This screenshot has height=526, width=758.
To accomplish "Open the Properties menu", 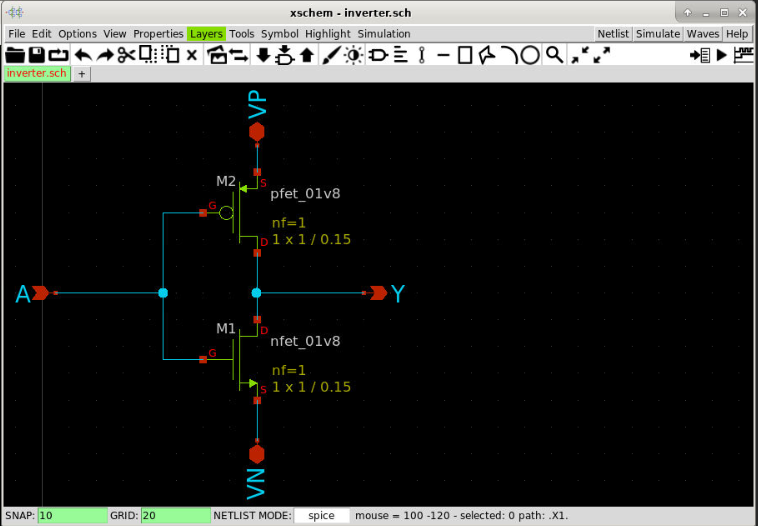I will tap(158, 34).
